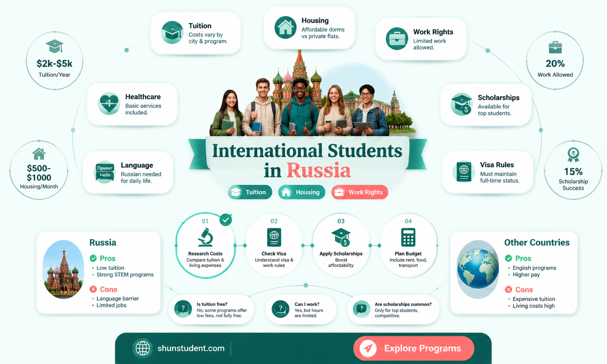
Task: Click the Work Rights briefcase icon
Action: 397,39
